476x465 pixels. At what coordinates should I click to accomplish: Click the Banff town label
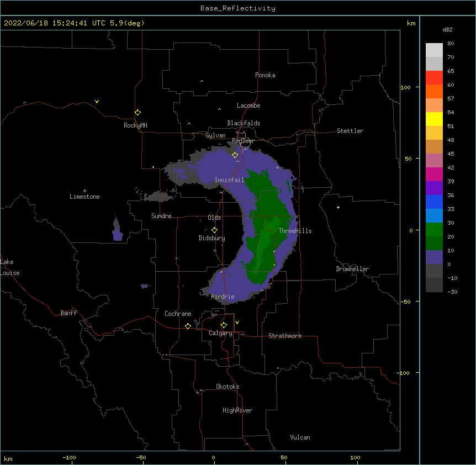(x=68, y=313)
